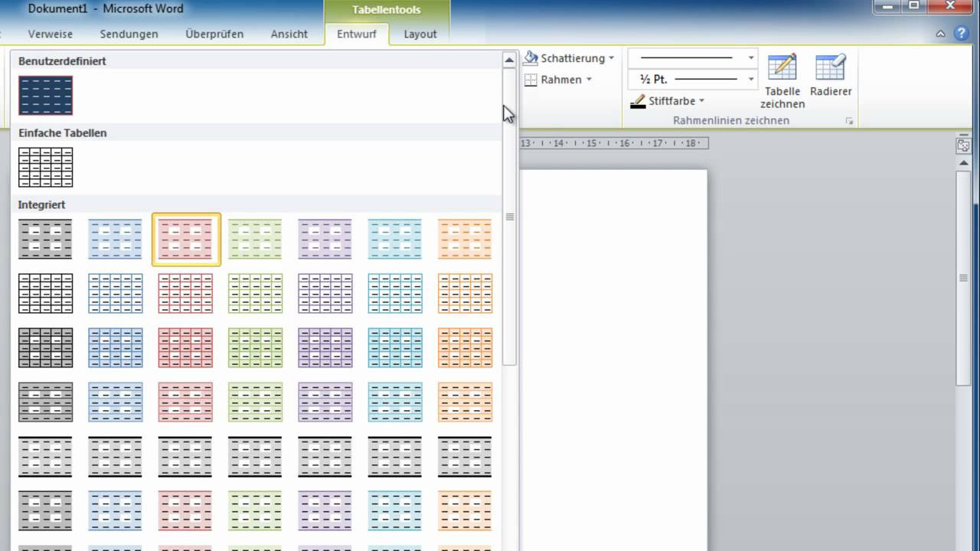
Task: Select black grid style in second Integriert row
Action: pyautogui.click(x=45, y=294)
